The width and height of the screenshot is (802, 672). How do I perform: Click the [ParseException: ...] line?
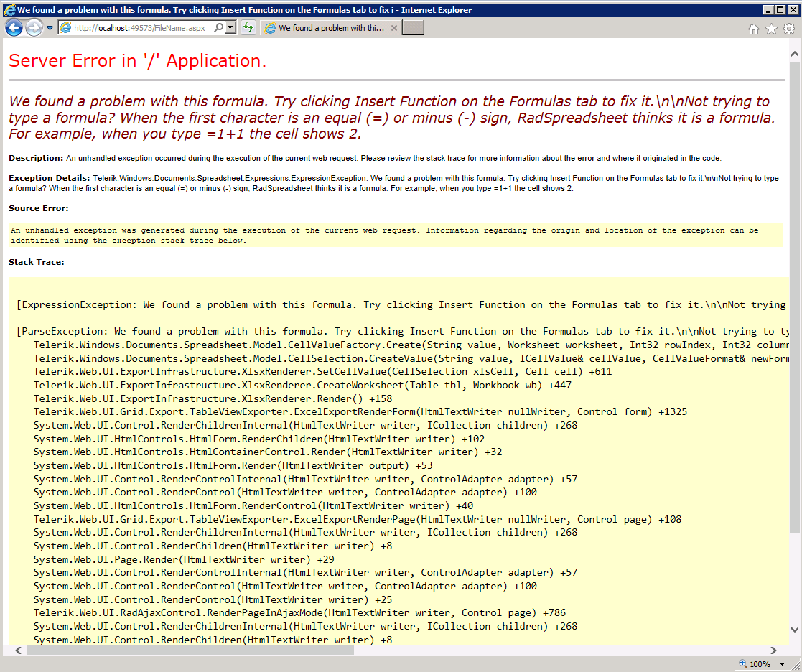pyautogui.click(x=403, y=332)
